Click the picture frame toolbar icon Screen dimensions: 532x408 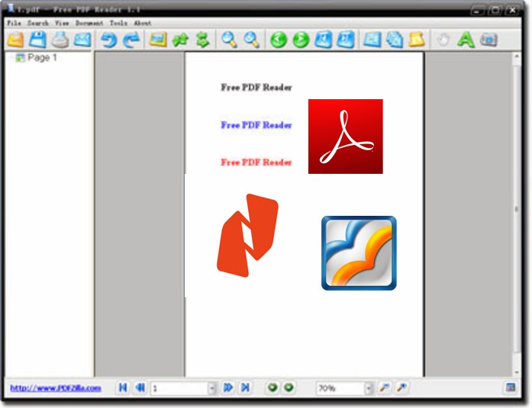click(158, 40)
